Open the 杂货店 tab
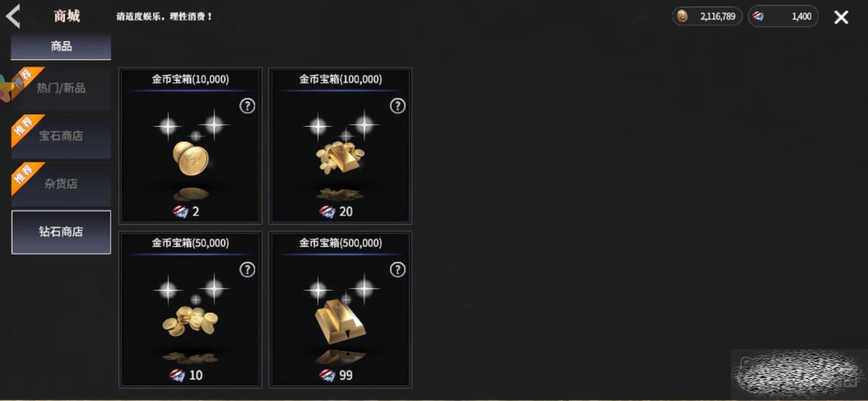868x401 pixels. tap(61, 184)
